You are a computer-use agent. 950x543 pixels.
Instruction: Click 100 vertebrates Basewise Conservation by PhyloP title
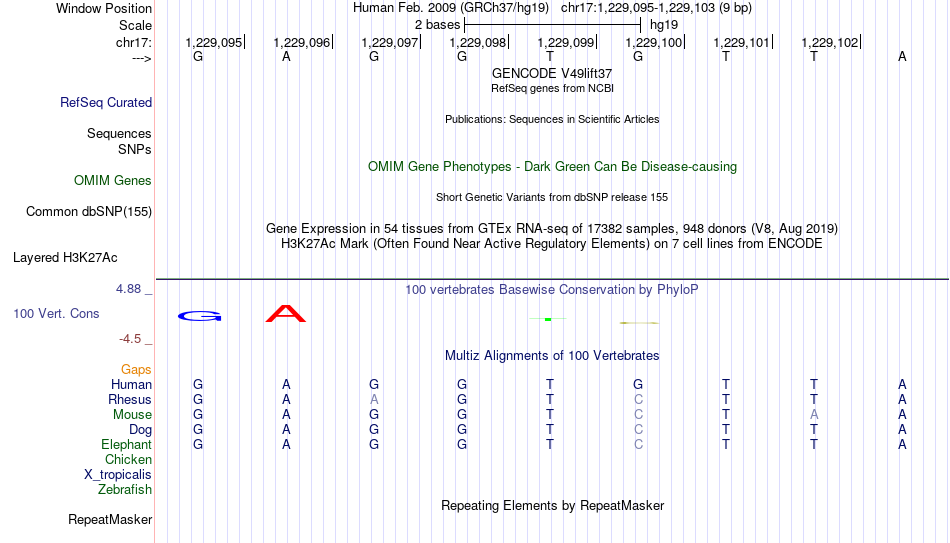(552, 290)
